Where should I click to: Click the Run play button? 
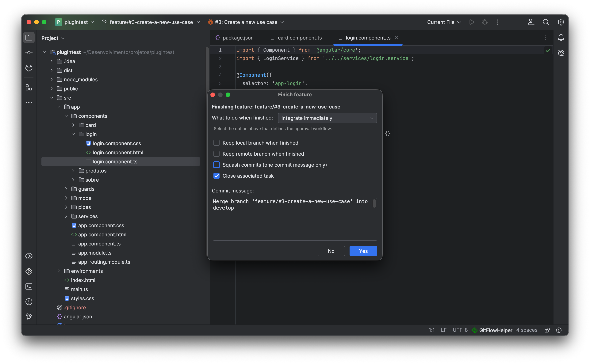coord(472,22)
